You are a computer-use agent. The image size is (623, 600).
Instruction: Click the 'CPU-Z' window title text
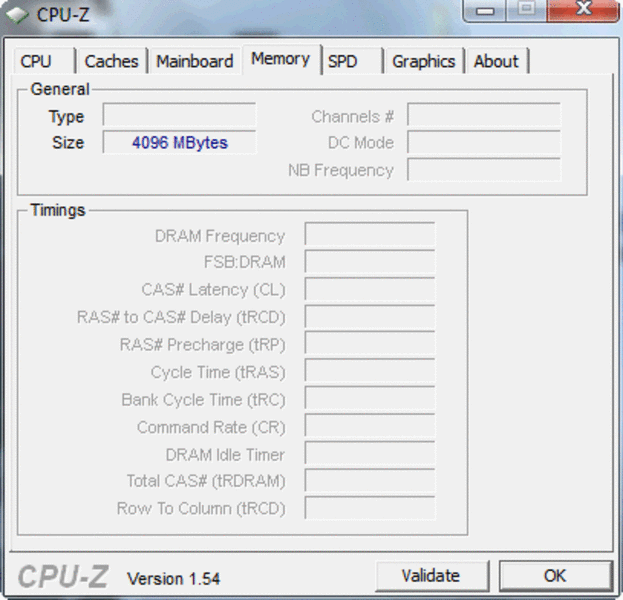pyautogui.click(x=63, y=15)
